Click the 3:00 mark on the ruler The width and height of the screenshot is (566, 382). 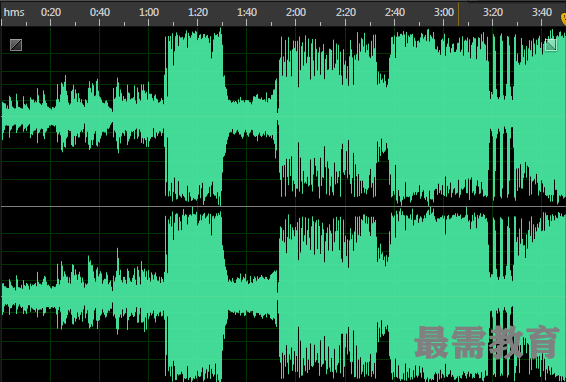[x=444, y=12]
